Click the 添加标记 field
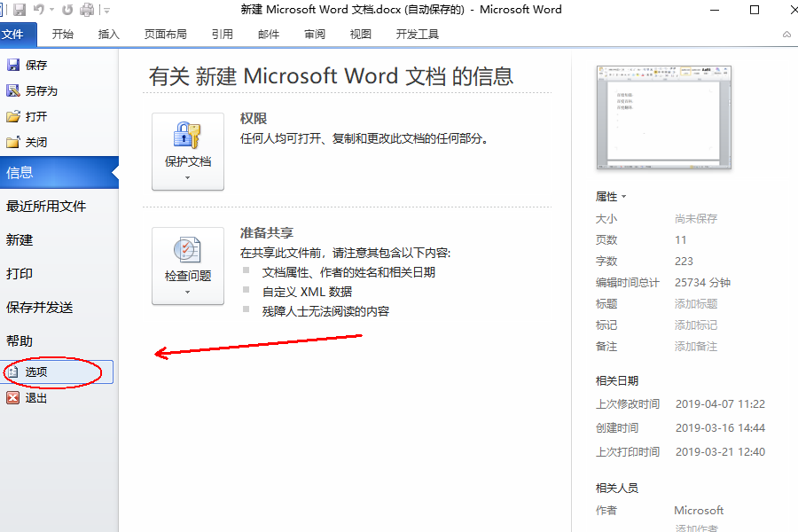This screenshot has height=532, width=798. [x=696, y=325]
